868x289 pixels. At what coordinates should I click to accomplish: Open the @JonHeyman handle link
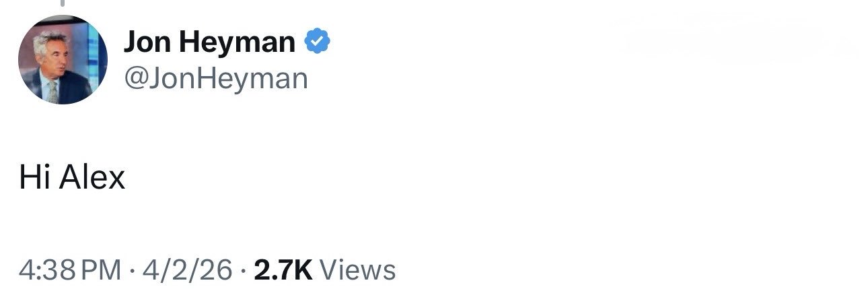[x=215, y=79]
